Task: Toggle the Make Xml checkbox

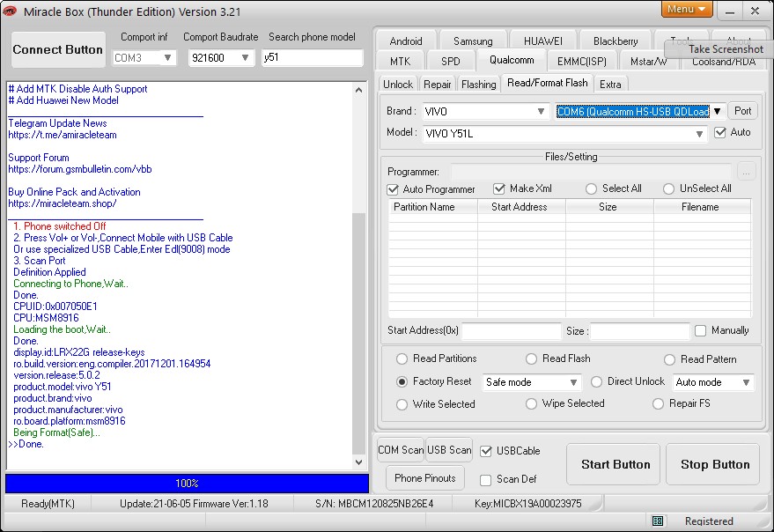Action: [499, 188]
